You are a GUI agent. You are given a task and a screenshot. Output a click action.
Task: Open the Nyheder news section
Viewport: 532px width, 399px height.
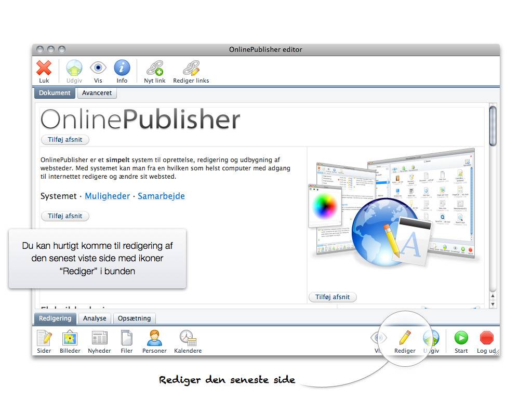click(99, 339)
